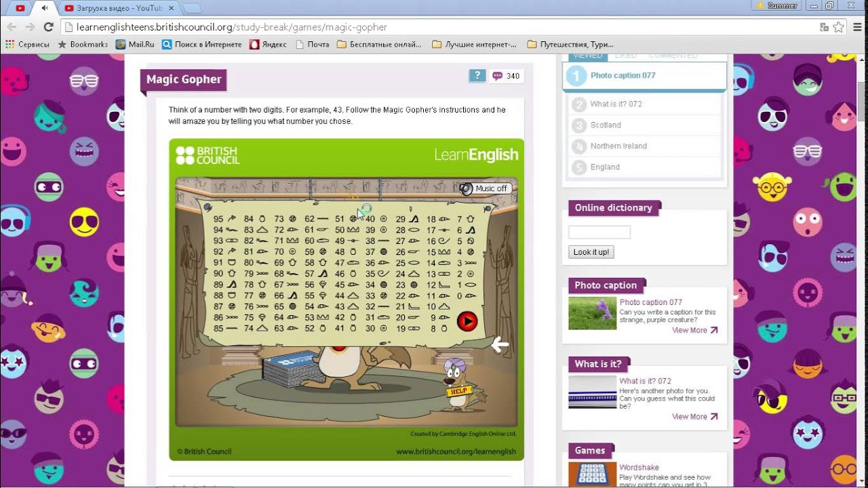Select the audio-playing browser tab
This screenshot has height=488, width=868.
(45, 8)
